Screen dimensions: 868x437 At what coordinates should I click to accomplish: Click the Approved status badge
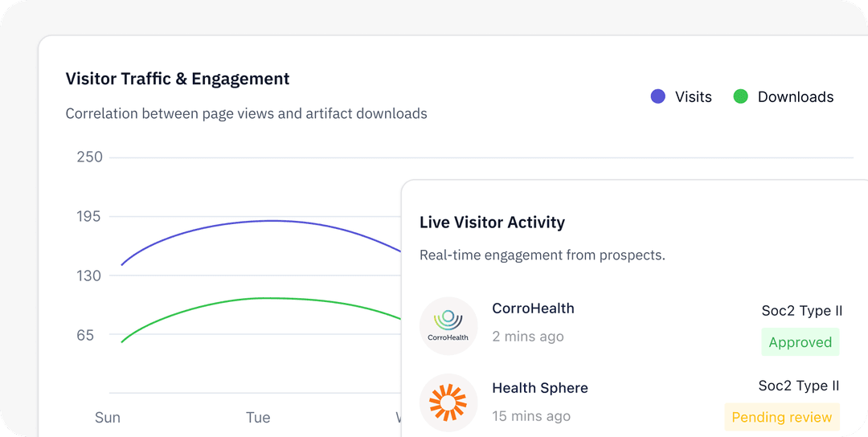(x=800, y=342)
